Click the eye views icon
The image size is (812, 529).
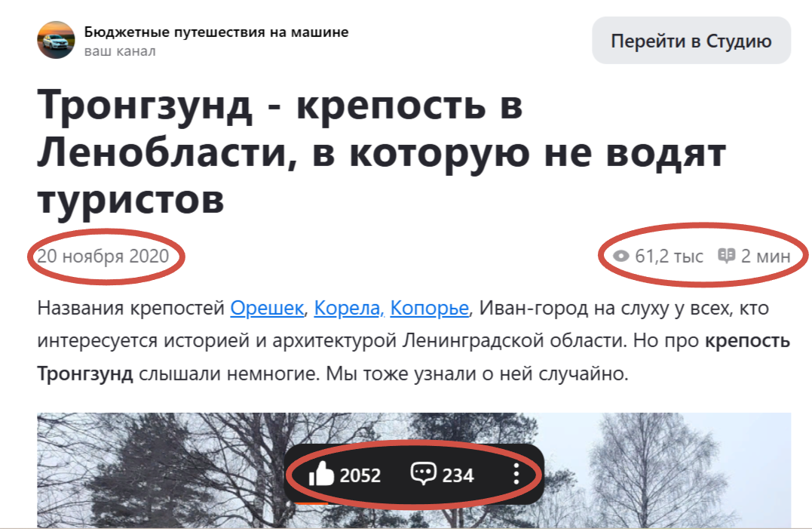click(x=620, y=256)
